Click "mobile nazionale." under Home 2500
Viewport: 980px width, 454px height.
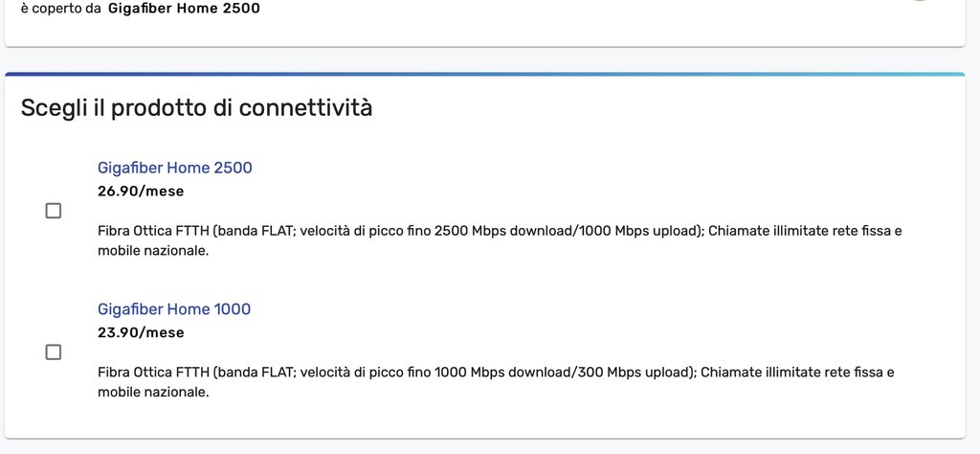(153, 251)
